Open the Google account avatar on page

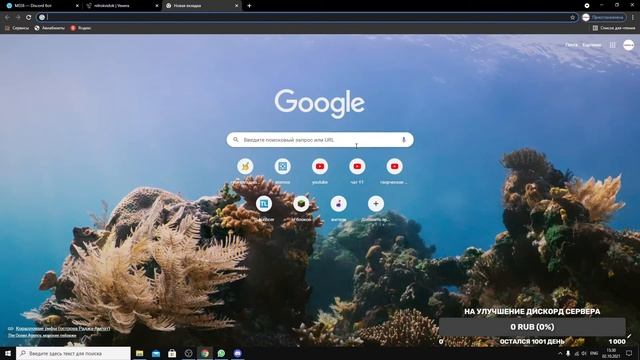(629, 45)
